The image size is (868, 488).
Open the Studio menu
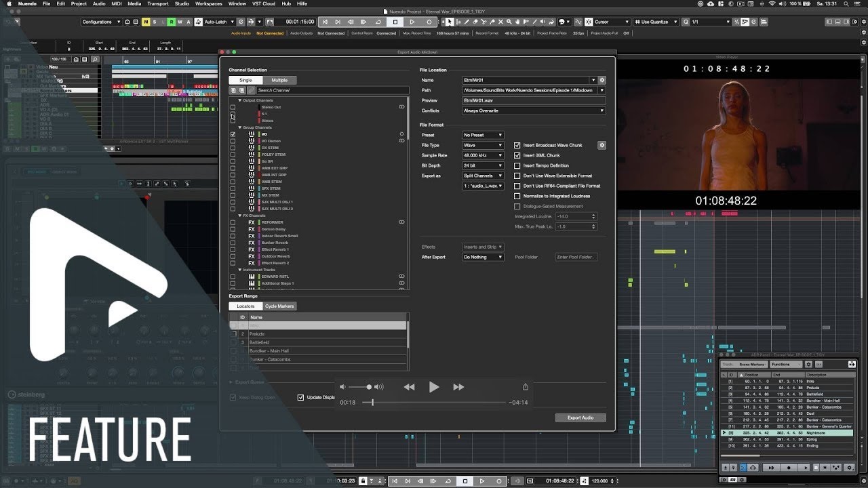click(x=182, y=3)
